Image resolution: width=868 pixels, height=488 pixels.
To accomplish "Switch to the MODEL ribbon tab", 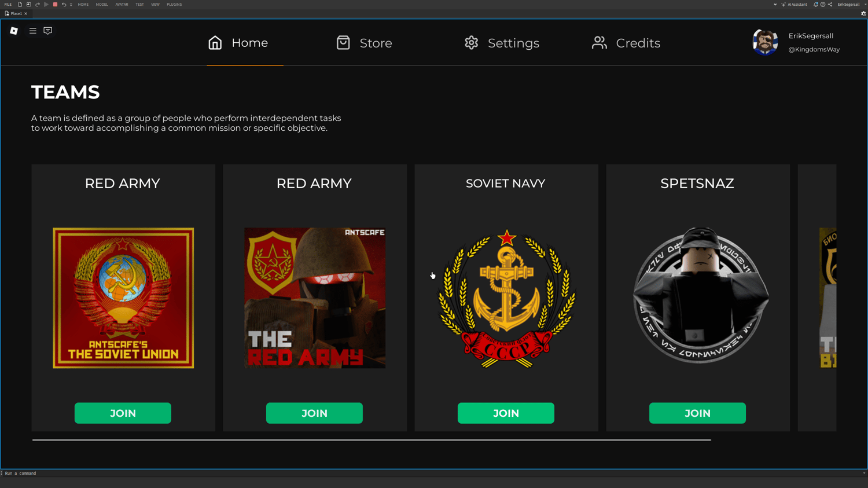I will pos(102,5).
